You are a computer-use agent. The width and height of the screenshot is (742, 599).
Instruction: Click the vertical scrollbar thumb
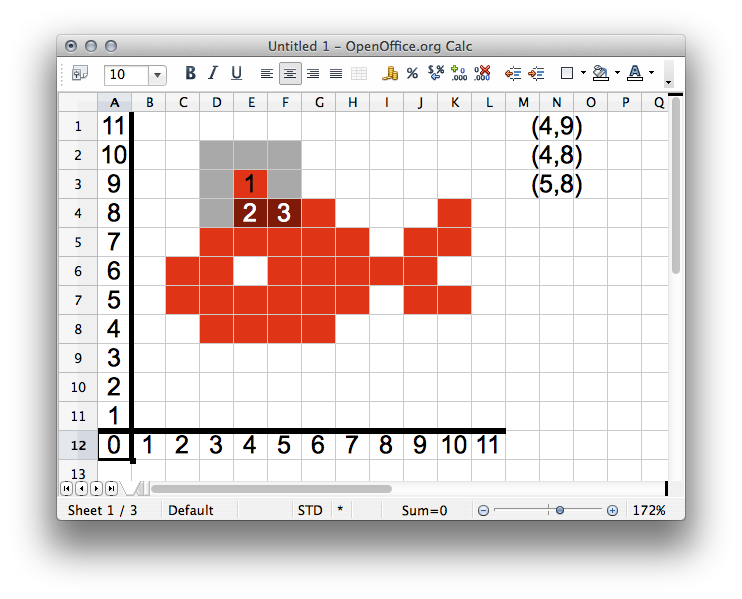coord(675,185)
